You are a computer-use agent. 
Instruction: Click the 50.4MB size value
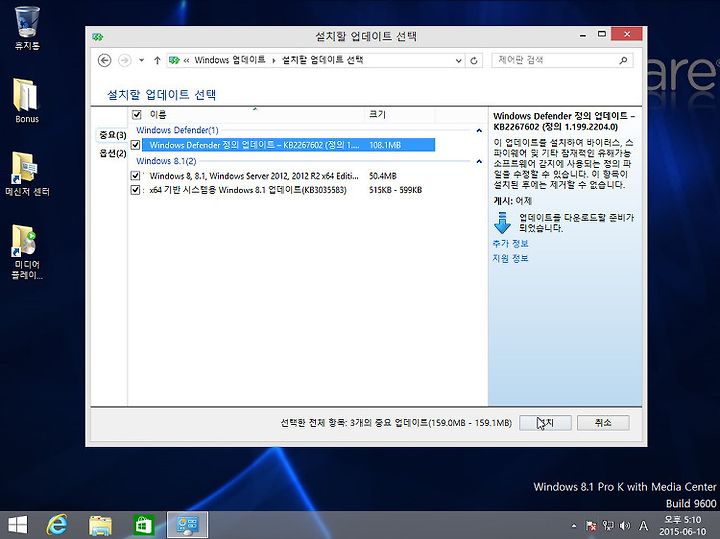click(382, 175)
